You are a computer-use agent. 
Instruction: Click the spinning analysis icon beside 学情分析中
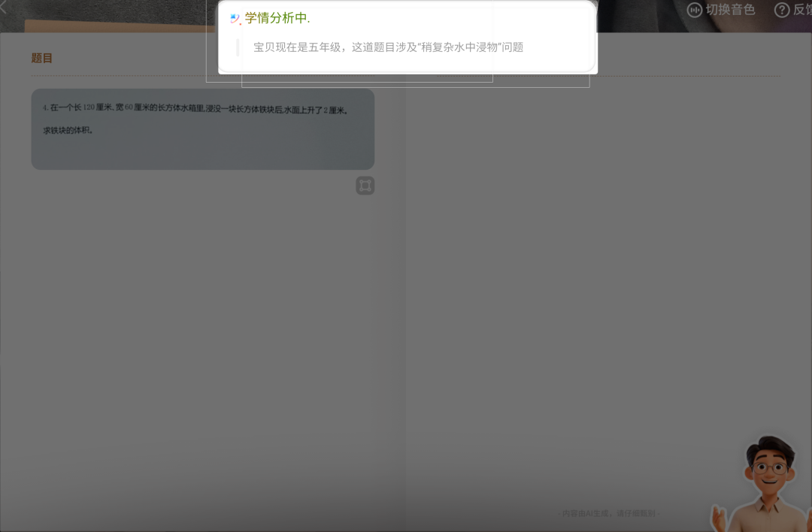point(235,19)
